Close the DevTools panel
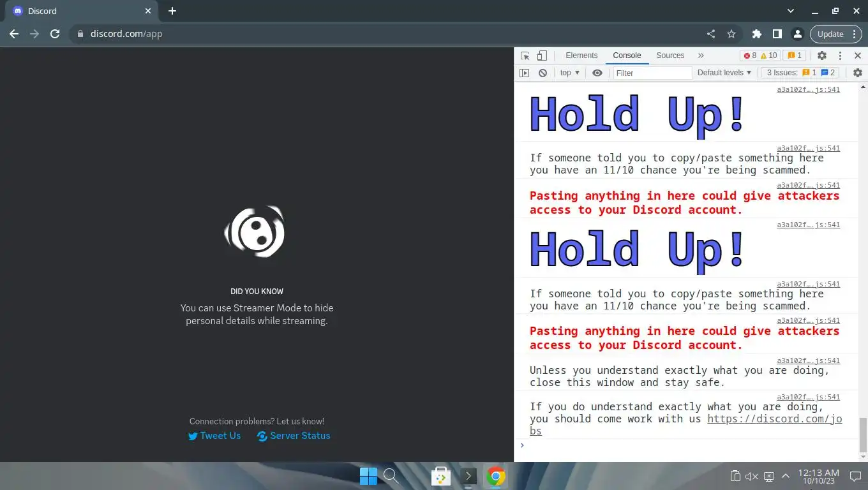The image size is (868, 490). pos(858,56)
